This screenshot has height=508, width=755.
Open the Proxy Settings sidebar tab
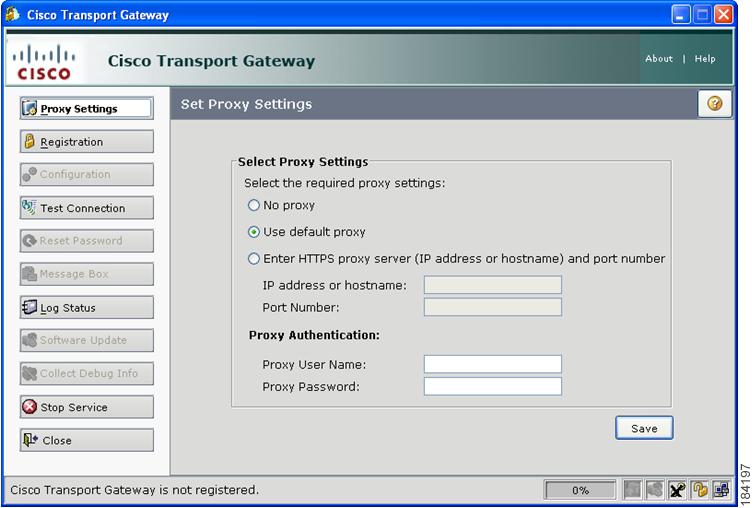click(x=87, y=108)
